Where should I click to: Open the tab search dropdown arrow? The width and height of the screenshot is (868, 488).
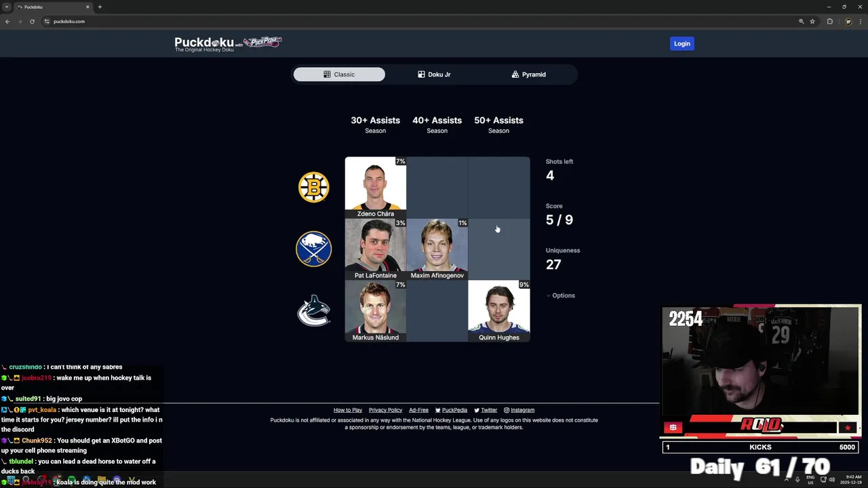(7, 7)
